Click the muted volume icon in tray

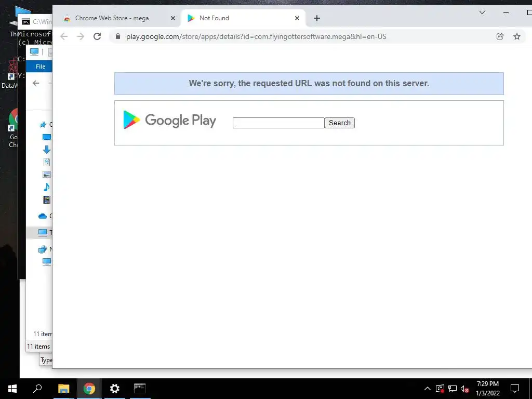tap(464, 389)
